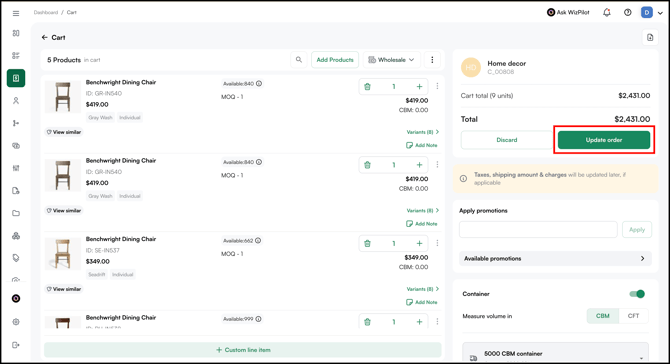Open search in the cart header

tap(299, 60)
